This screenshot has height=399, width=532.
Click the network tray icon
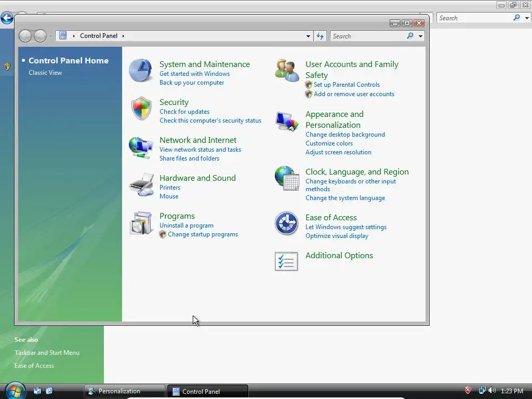click(x=482, y=391)
